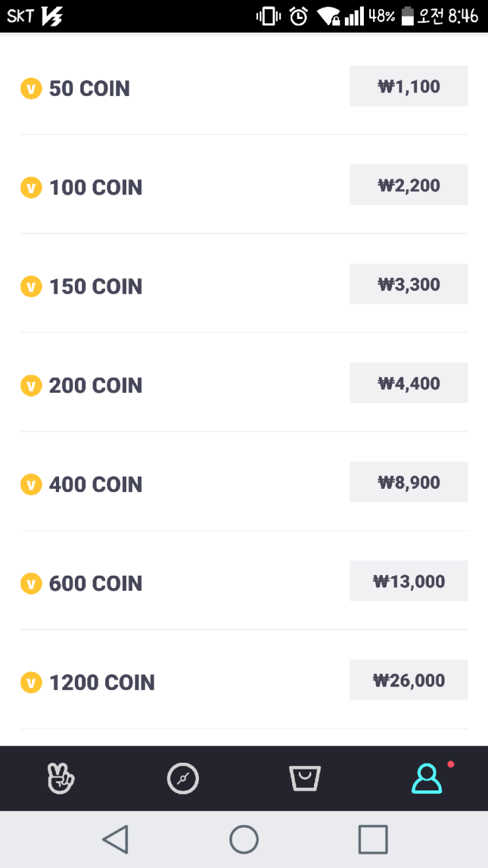Image resolution: width=488 pixels, height=868 pixels.
Task: Purchase 400 coins for ₩8,900
Action: coord(409,482)
